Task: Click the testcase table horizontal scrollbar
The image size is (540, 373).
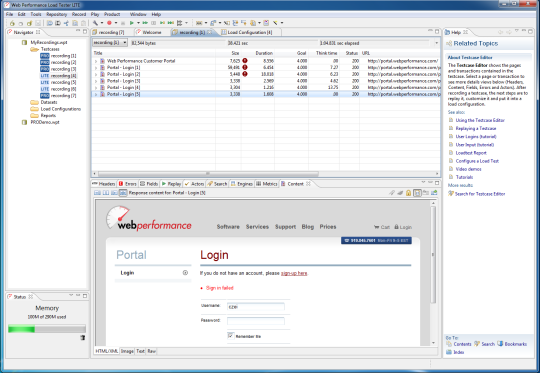Action: click(x=208, y=174)
